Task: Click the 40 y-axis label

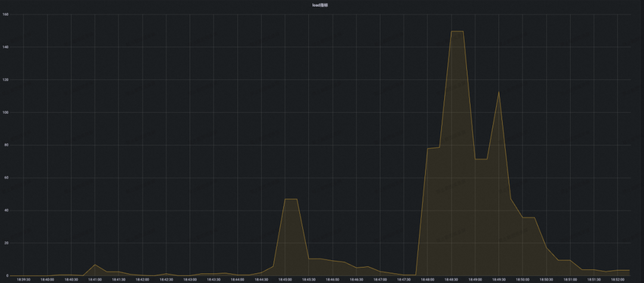Action: [x=6, y=210]
